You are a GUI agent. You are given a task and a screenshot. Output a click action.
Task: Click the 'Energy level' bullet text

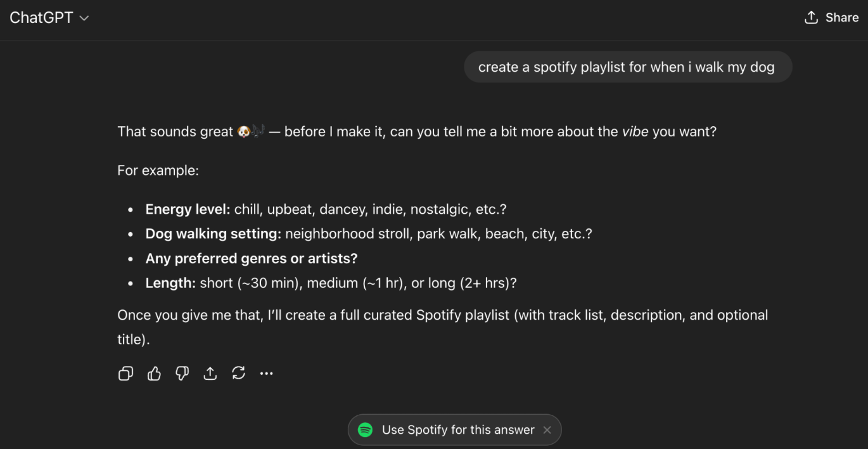tap(188, 209)
